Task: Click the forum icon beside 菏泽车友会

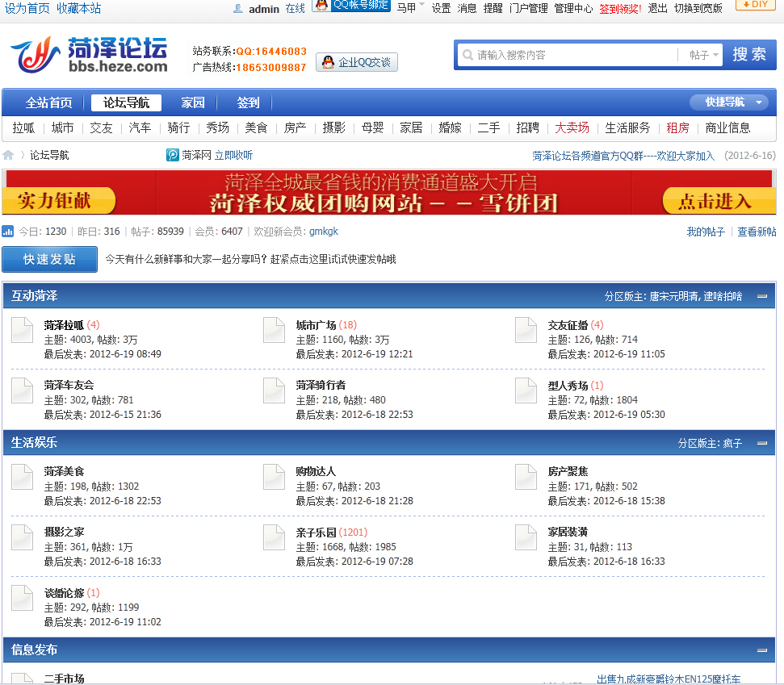Action: (22, 391)
